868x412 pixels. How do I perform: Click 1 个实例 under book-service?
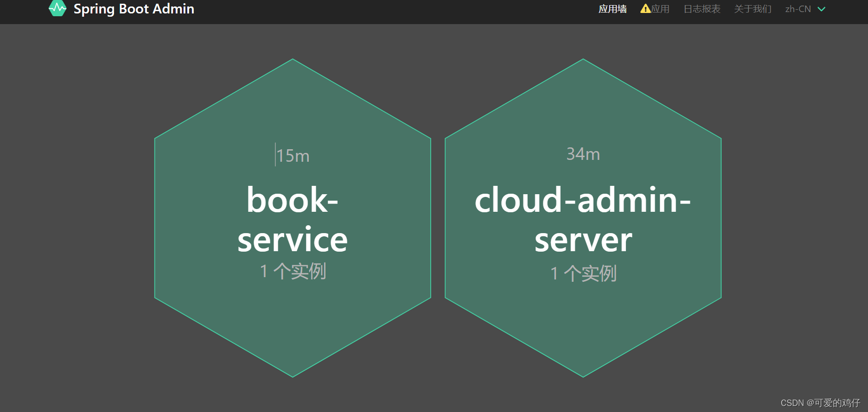click(x=293, y=271)
